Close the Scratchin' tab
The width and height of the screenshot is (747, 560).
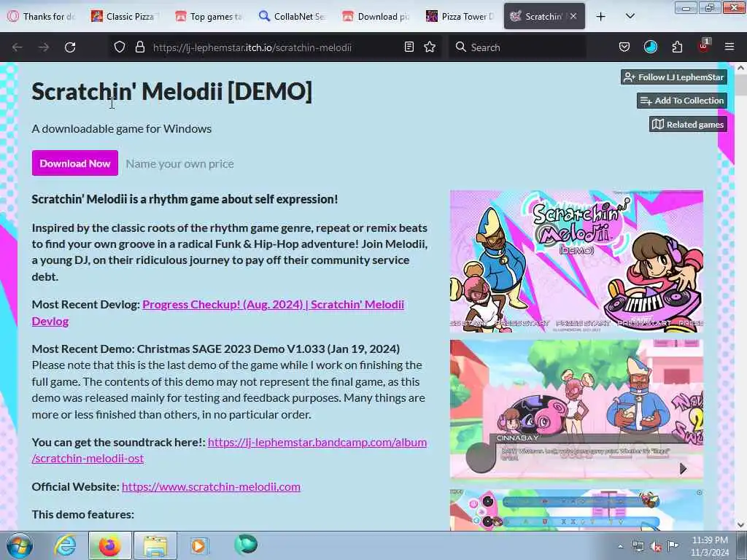point(573,16)
